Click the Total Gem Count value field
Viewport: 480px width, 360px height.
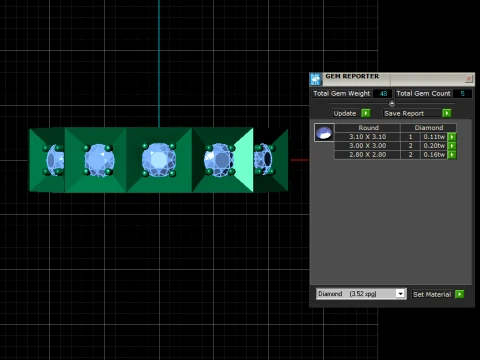tap(462, 94)
